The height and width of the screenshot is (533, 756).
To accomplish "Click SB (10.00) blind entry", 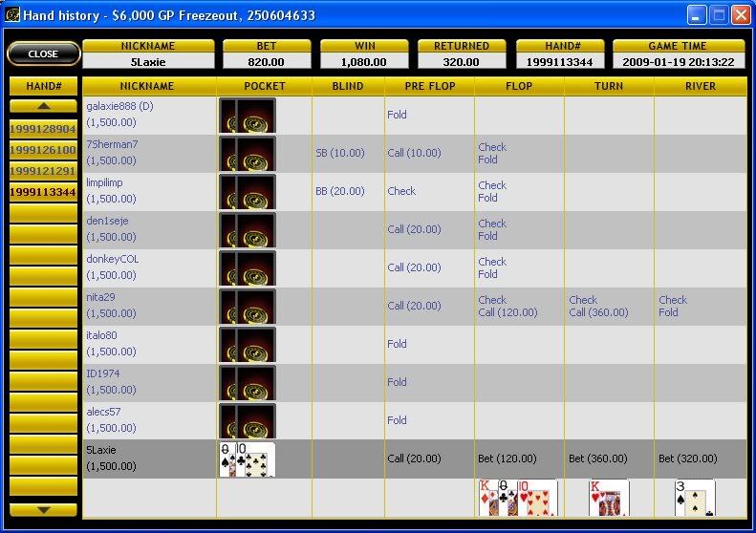I will click(340, 153).
